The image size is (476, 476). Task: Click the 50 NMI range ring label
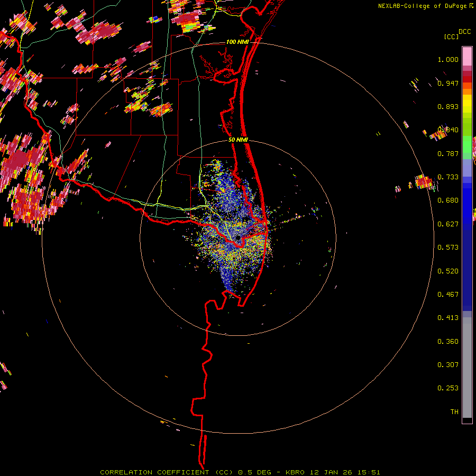(x=238, y=140)
